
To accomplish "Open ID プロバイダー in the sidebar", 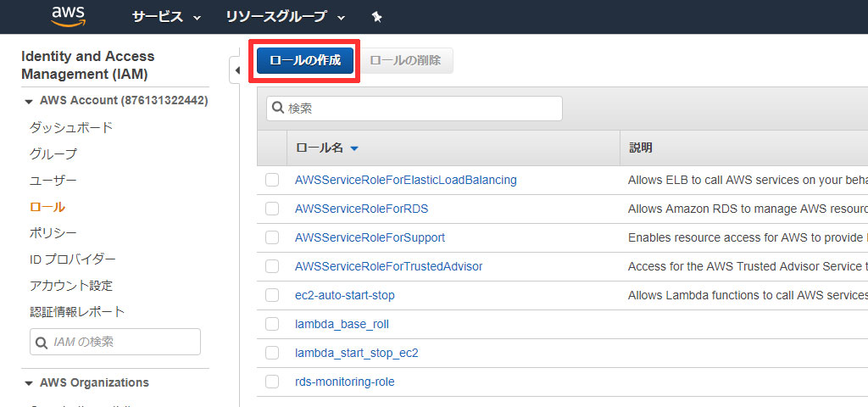I will (x=73, y=259).
